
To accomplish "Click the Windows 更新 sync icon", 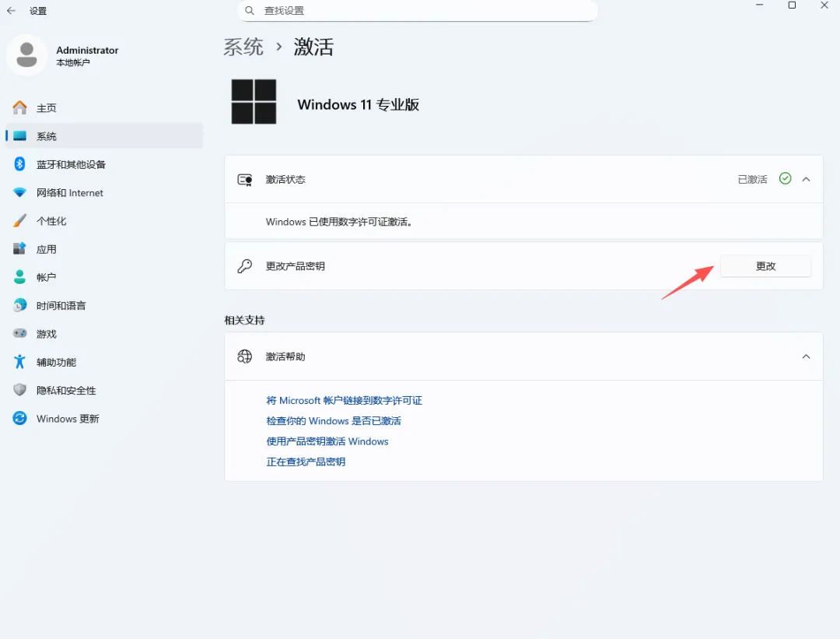I will [x=19, y=419].
